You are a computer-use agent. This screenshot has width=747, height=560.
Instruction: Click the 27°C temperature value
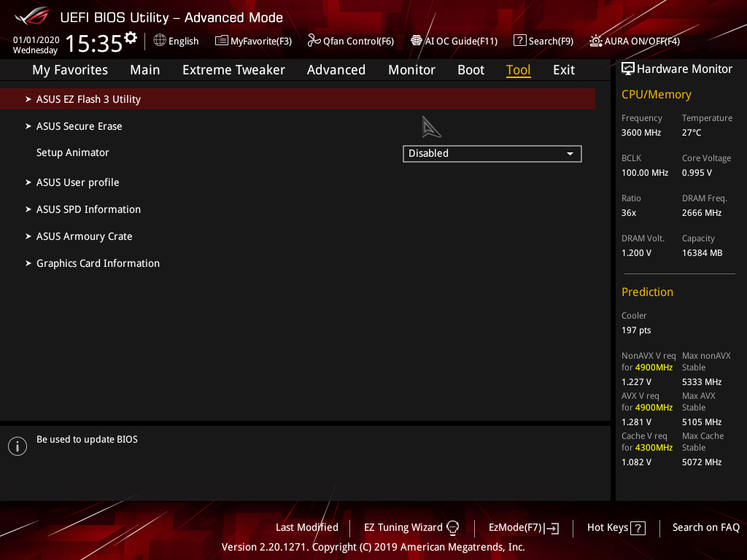tap(692, 133)
